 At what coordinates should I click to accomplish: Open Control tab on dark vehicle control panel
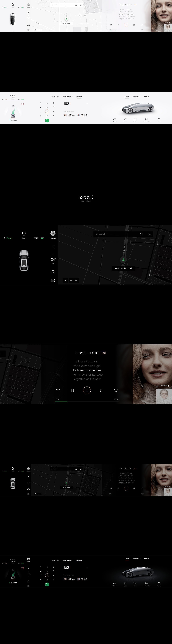(127, 559)
